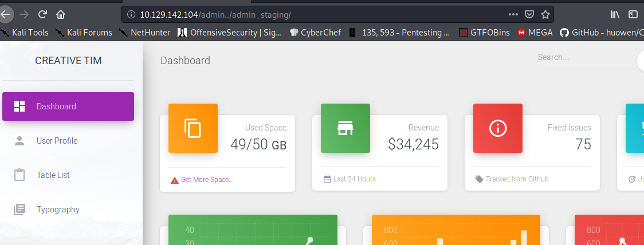
Task: Open Typography sidebar item
Action: point(58,210)
